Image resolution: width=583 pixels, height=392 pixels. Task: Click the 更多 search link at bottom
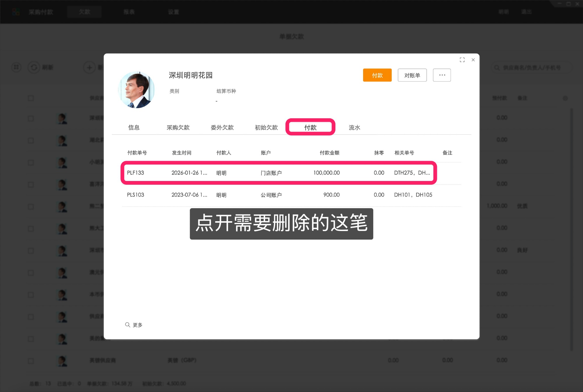137,325
